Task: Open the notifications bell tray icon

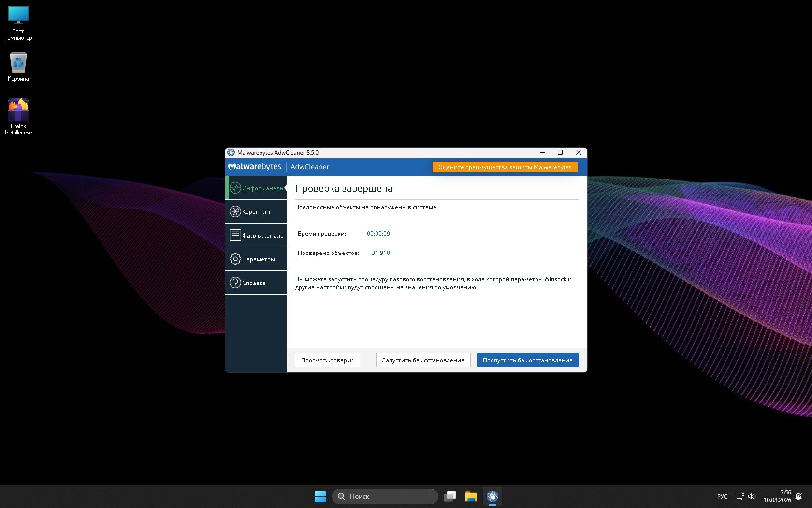Action: [799, 496]
